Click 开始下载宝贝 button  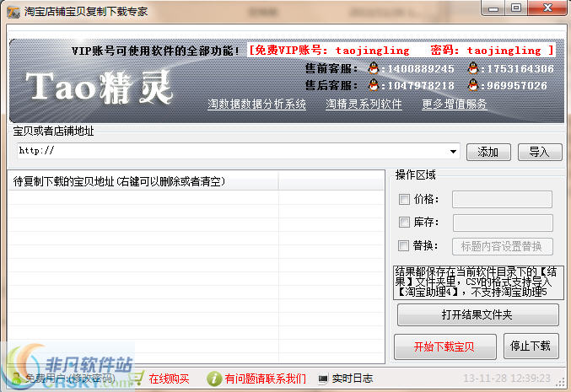[x=445, y=346]
